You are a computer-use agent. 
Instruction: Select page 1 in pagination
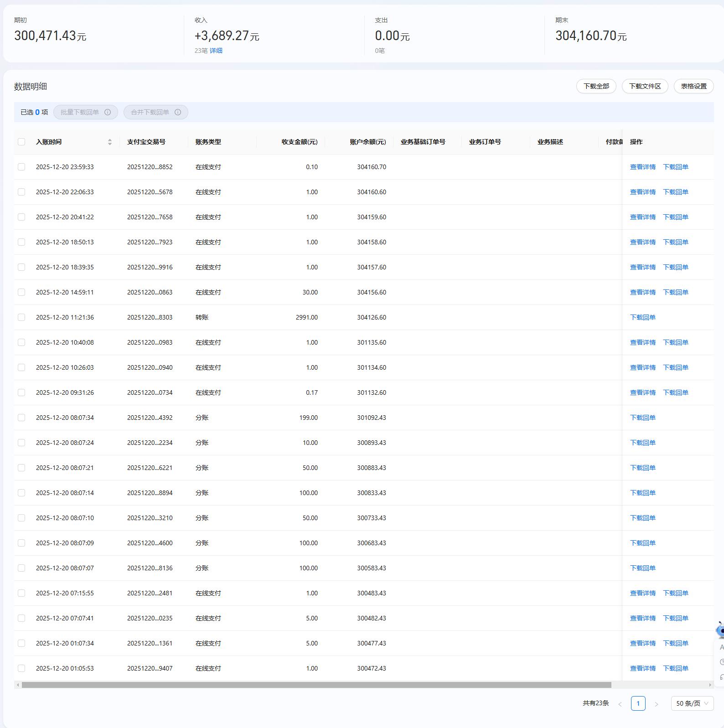coord(638,703)
